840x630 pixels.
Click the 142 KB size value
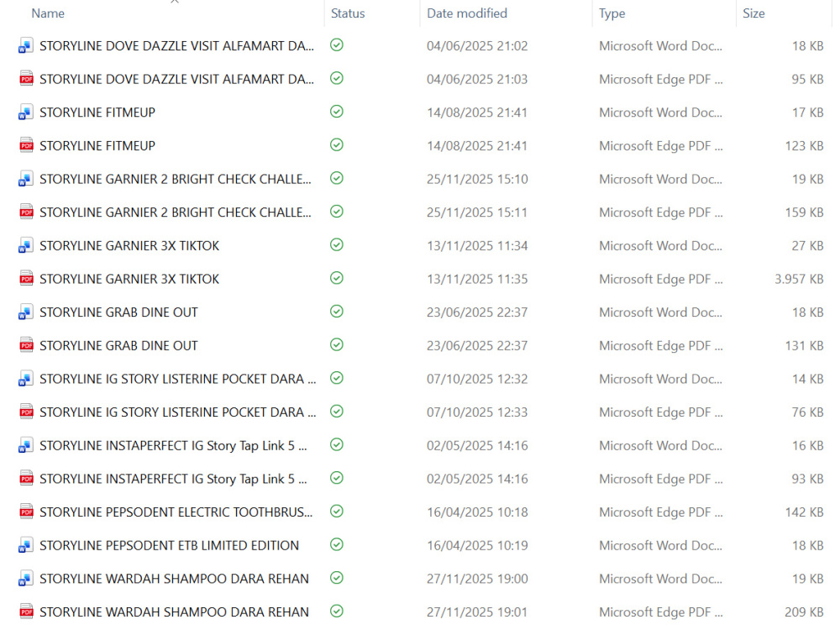tap(804, 512)
